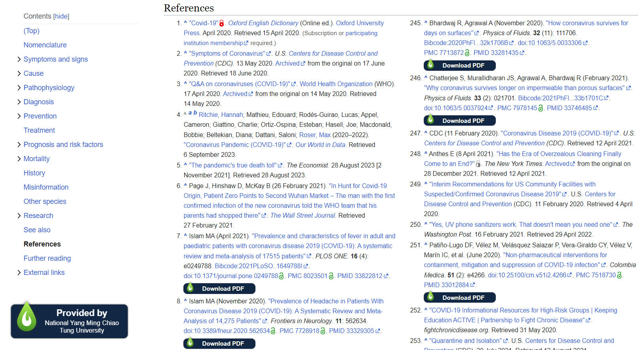Download PDF for reference 7 Islam MA
Image resolution: width=644 pixels, height=350 pixels.
(x=219, y=289)
